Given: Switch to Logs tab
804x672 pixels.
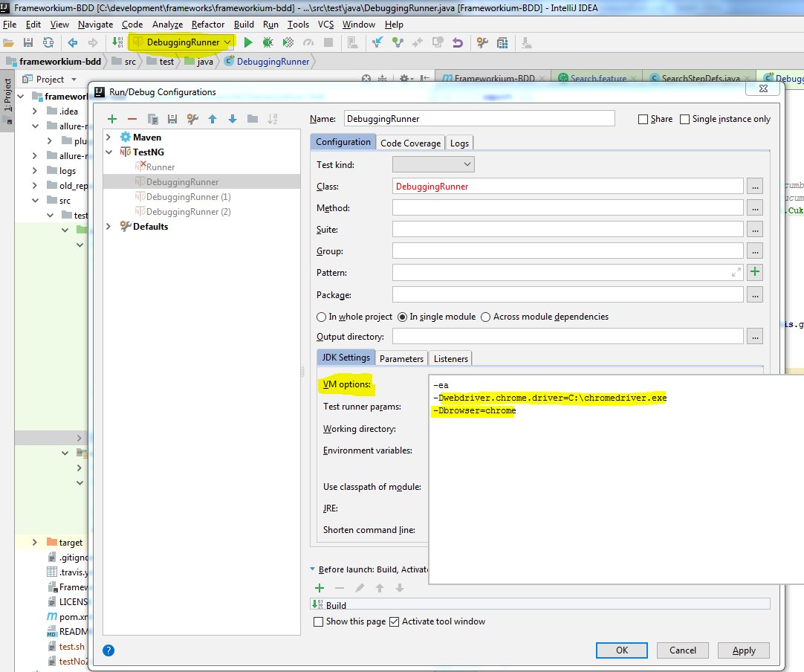Looking at the screenshot, I should tap(459, 143).
